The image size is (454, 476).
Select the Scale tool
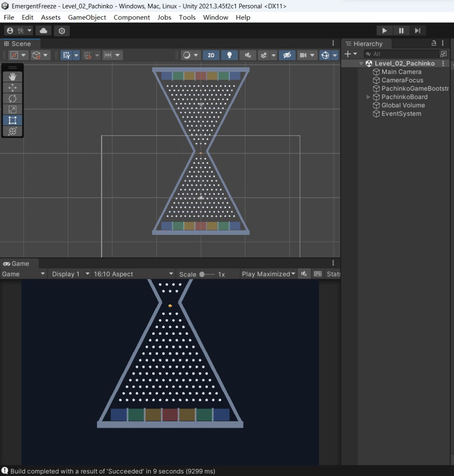click(13, 110)
